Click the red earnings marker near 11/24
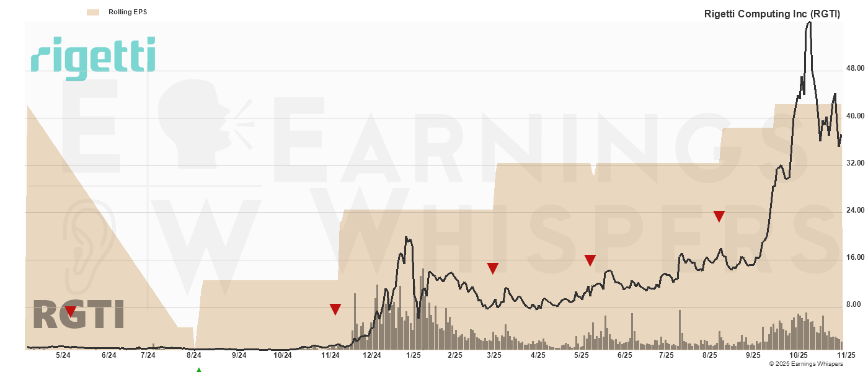This screenshot has height=372, width=868. 335,309
